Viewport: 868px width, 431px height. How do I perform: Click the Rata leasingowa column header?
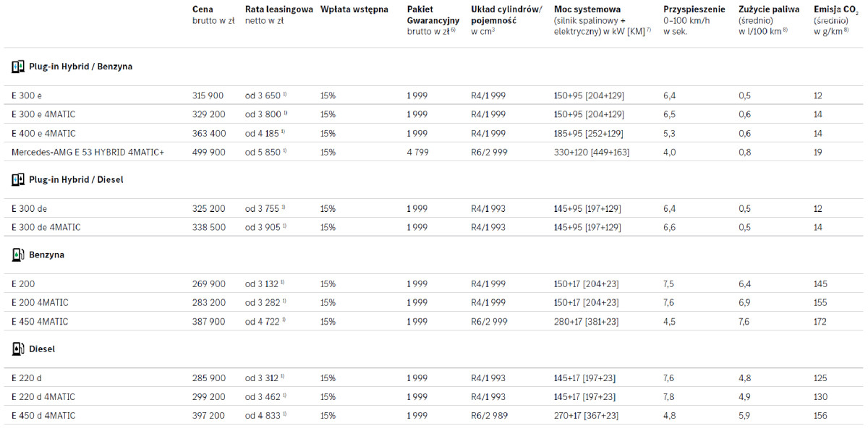point(278,9)
